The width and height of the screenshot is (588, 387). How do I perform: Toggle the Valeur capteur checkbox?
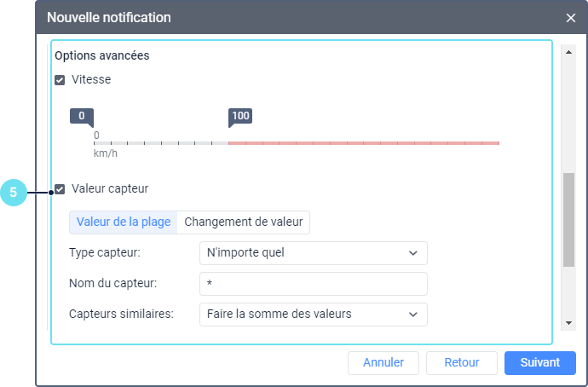[x=60, y=188]
